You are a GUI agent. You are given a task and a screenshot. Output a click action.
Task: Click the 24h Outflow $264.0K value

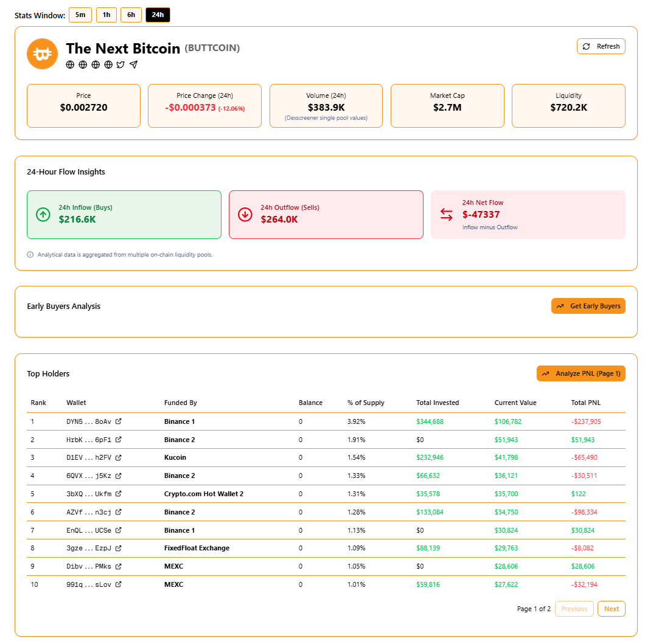click(x=279, y=220)
